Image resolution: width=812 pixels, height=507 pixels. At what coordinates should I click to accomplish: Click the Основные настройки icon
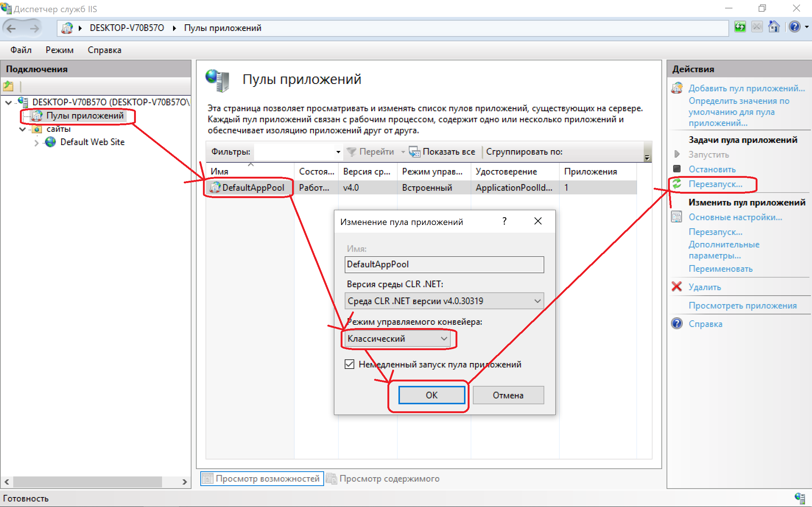[677, 217]
